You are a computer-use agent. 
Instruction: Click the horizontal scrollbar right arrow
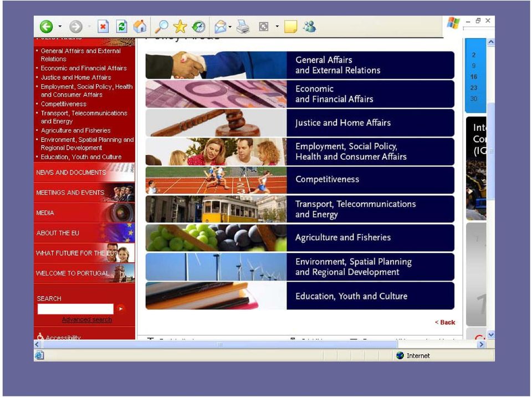[481, 344]
